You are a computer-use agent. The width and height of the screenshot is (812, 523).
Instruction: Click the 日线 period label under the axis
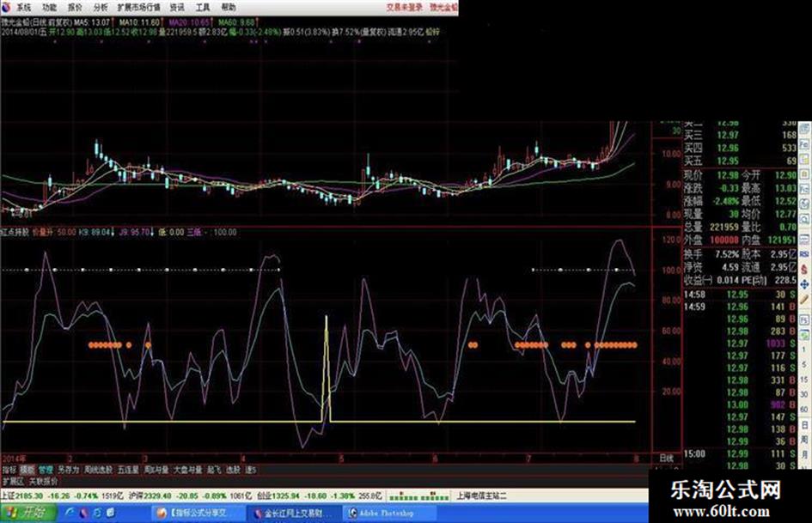(x=667, y=459)
